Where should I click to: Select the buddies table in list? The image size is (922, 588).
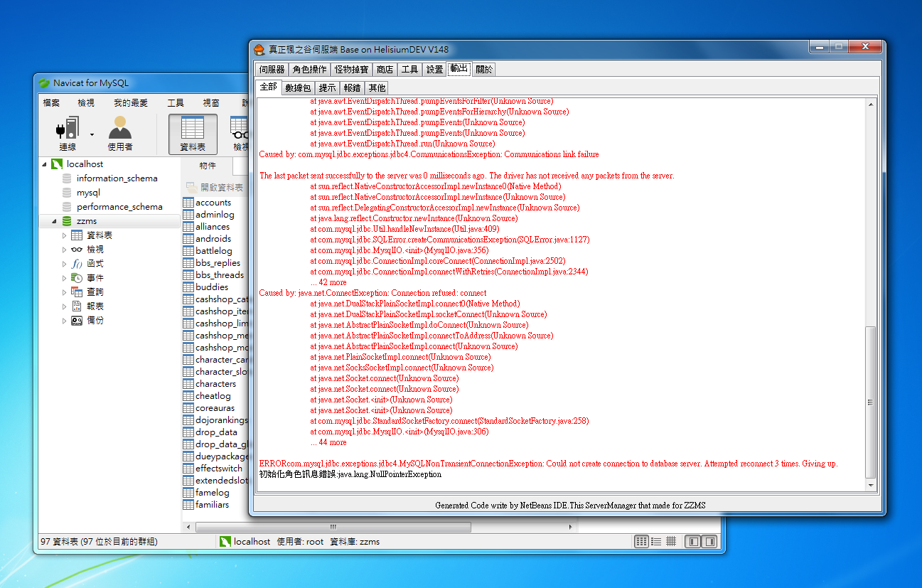click(x=212, y=287)
